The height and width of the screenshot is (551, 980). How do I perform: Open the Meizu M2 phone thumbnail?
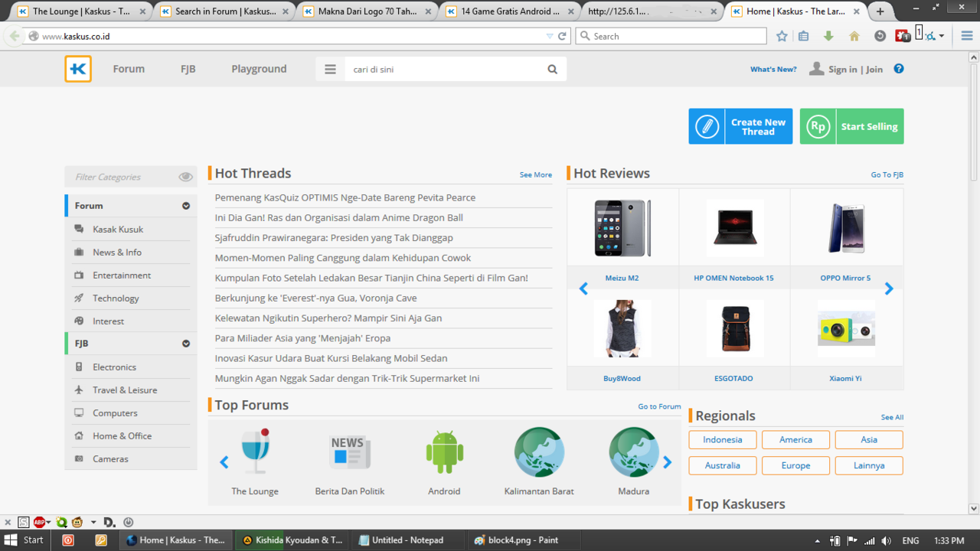(622, 228)
